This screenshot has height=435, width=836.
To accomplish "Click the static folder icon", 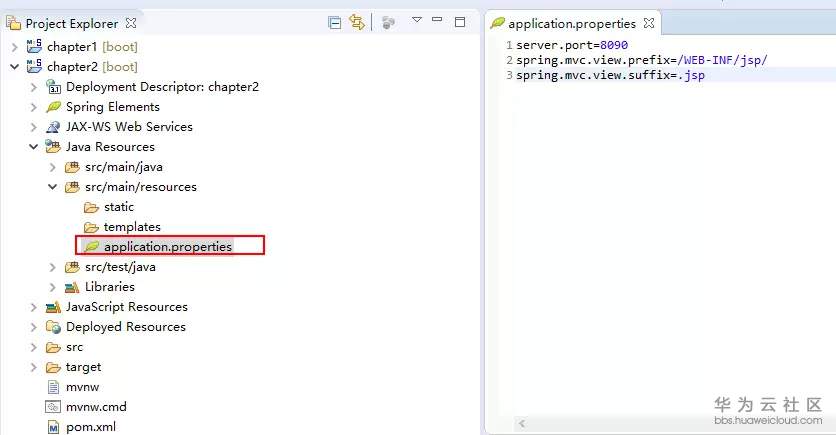I will [x=91, y=207].
